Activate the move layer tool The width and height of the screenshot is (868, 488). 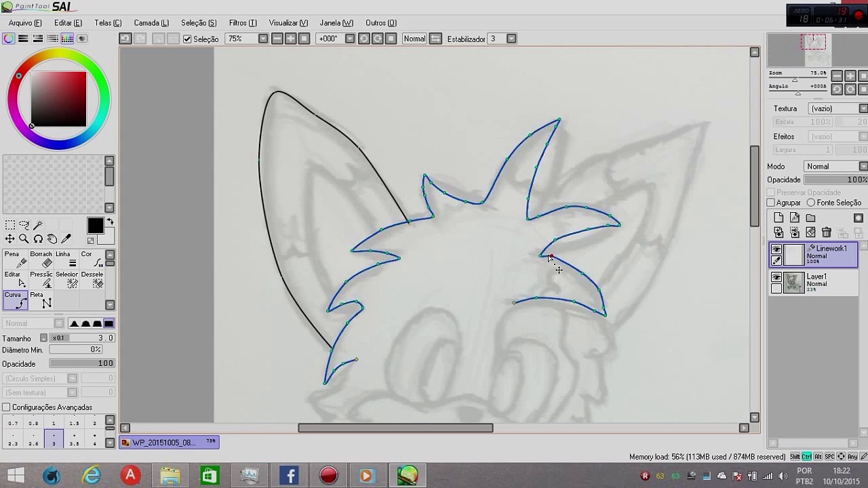[10, 239]
